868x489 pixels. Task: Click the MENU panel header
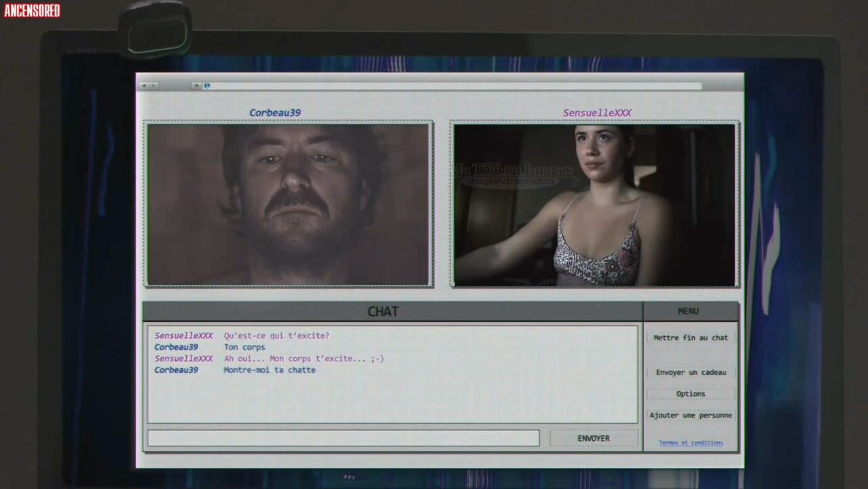688,311
